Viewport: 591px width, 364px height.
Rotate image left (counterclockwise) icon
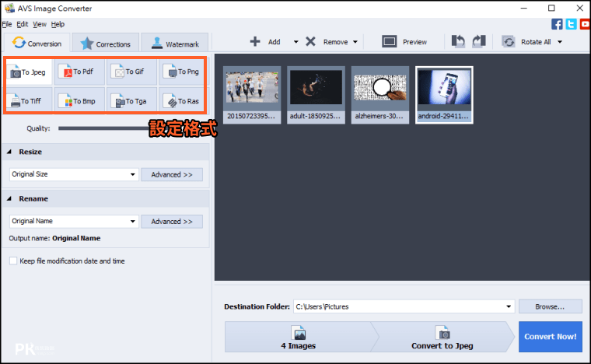(x=458, y=41)
